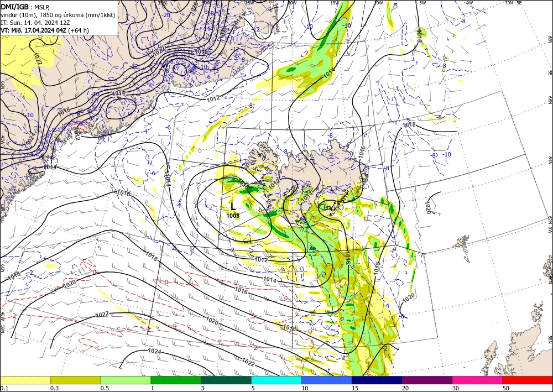Click the light green 0.5 legend swatch

click(126, 380)
